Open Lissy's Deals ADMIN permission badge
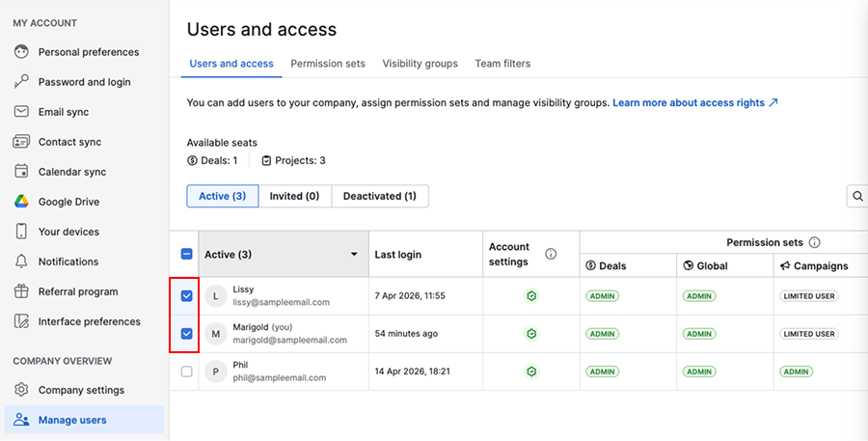The width and height of the screenshot is (868, 441). (602, 296)
